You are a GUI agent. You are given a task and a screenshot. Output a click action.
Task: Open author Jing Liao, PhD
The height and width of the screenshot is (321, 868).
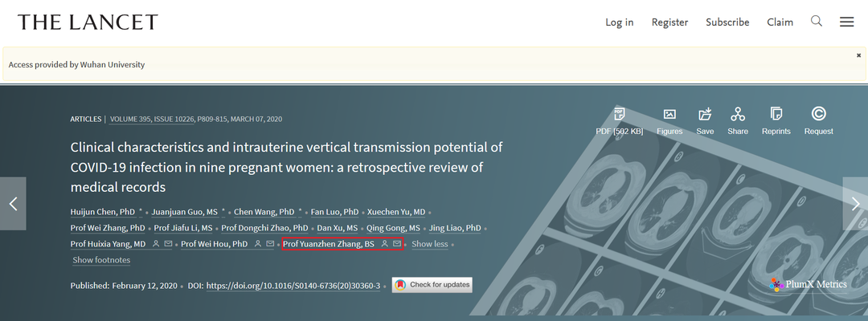[455, 228]
